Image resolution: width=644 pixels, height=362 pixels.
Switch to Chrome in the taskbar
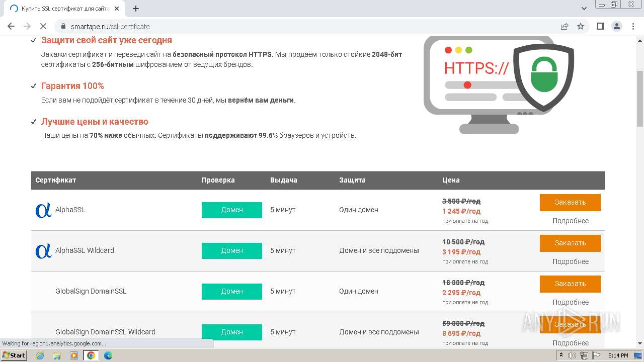tap(91, 355)
